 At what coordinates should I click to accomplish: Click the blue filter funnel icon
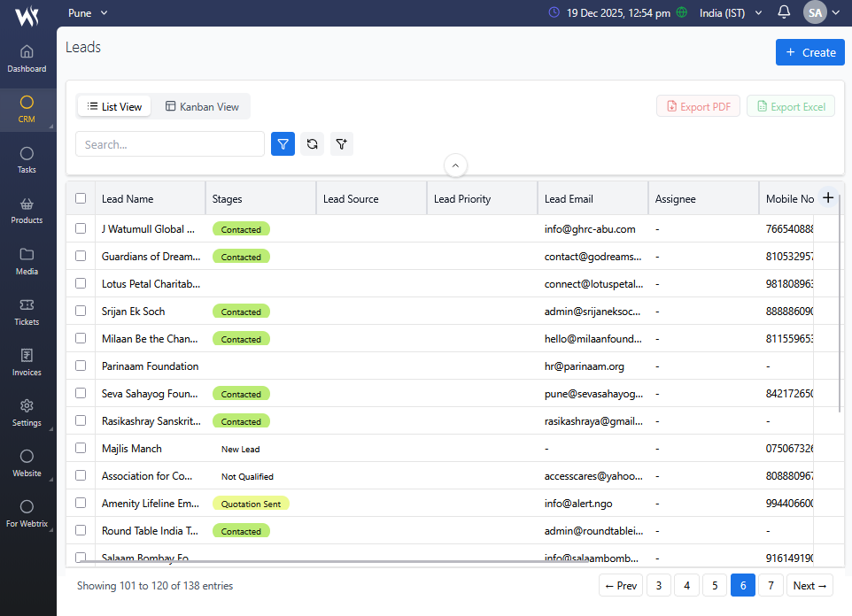pyautogui.click(x=283, y=144)
